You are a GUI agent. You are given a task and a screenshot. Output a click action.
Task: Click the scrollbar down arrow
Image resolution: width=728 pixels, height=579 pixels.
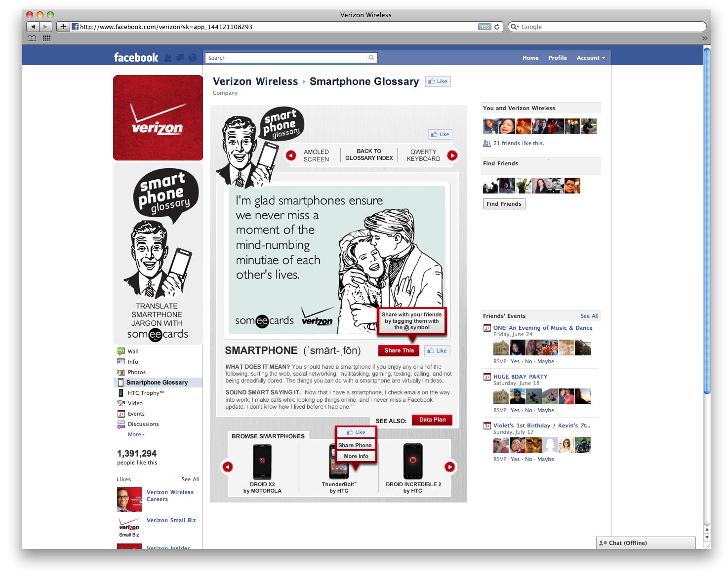(707, 538)
